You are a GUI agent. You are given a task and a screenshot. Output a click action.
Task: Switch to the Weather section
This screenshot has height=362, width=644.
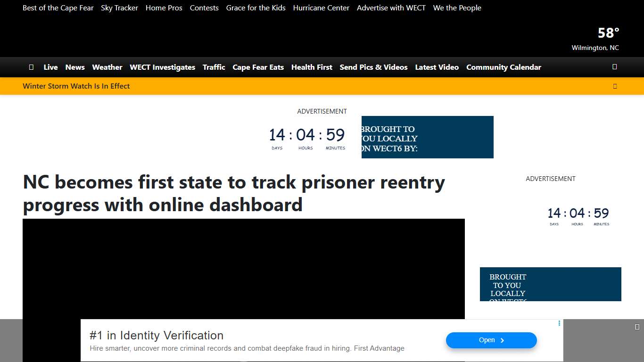107,67
